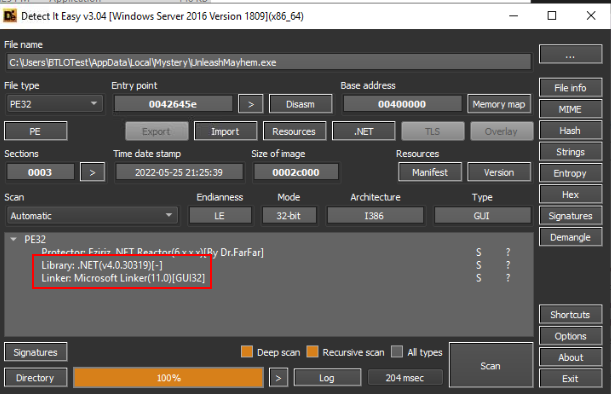This screenshot has width=611, height=394.
Task: Enable the All types checkbox
Action: [397, 352]
